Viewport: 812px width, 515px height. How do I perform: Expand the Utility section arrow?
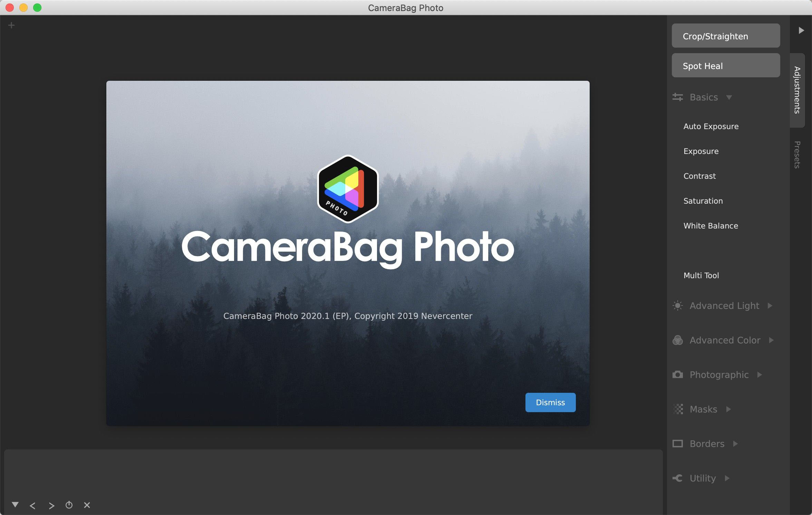727,478
